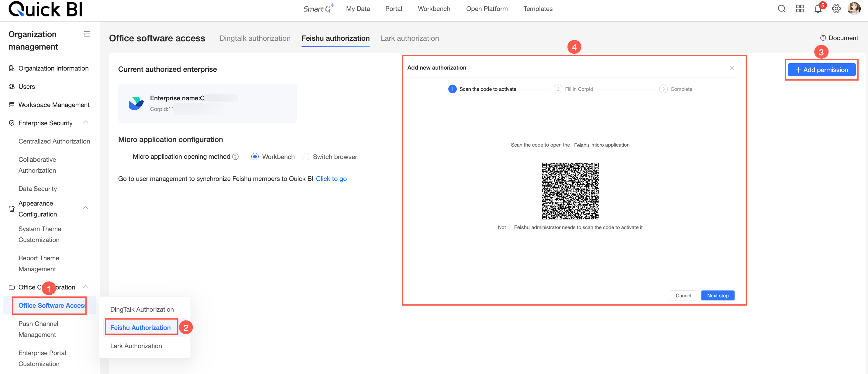This screenshot has height=374, width=868.
Task: Click the Workspace Management stack icon
Action: click(12, 105)
